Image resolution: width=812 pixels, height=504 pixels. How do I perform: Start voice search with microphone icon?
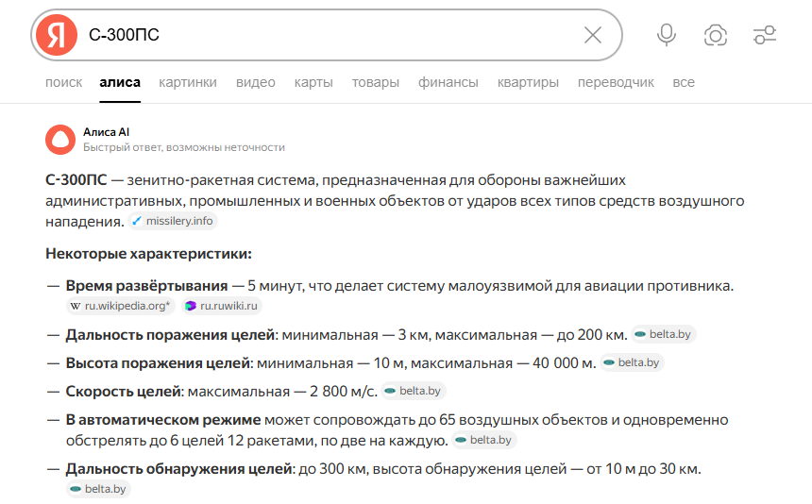[667, 36]
